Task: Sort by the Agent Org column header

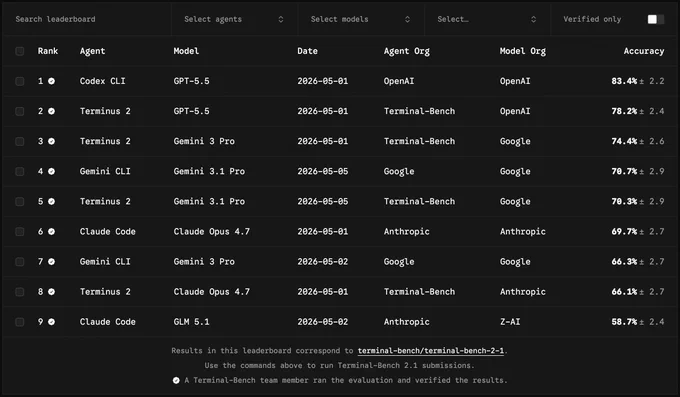Action: pyautogui.click(x=407, y=51)
